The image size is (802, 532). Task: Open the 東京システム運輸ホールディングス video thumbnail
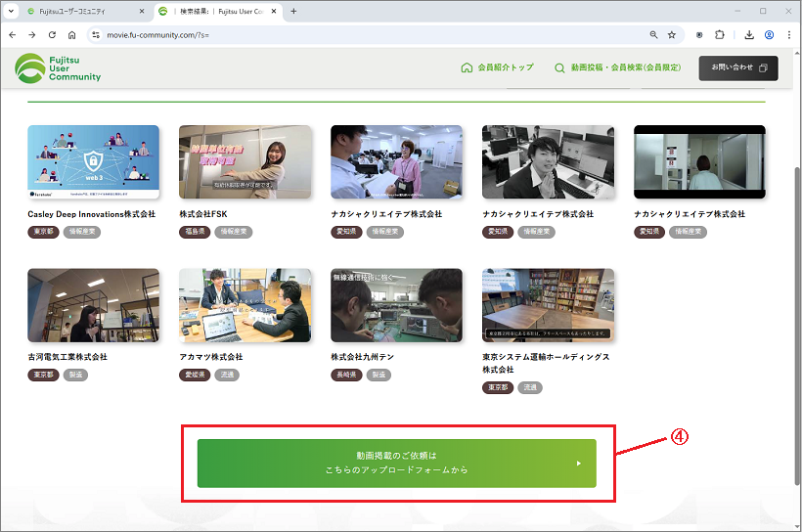(x=548, y=305)
